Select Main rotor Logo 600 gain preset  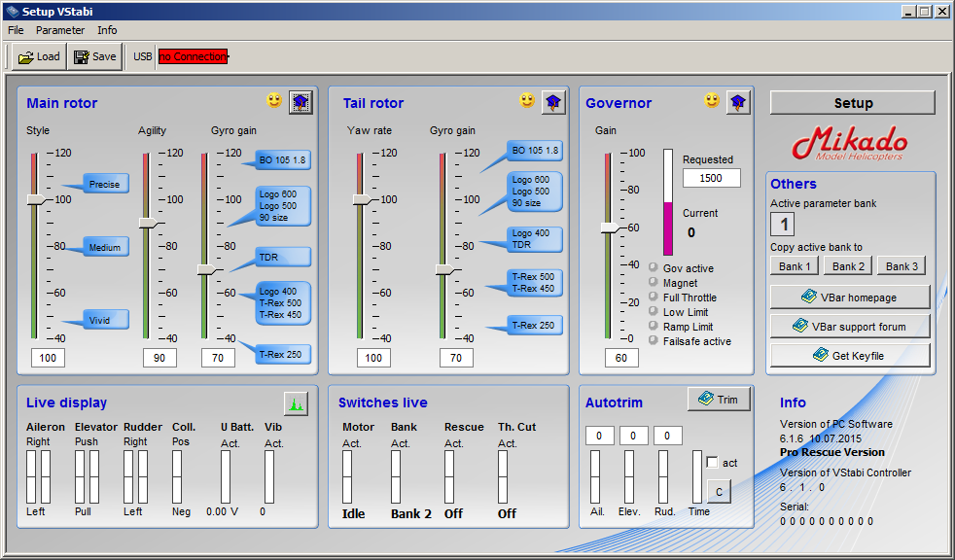[283, 206]
